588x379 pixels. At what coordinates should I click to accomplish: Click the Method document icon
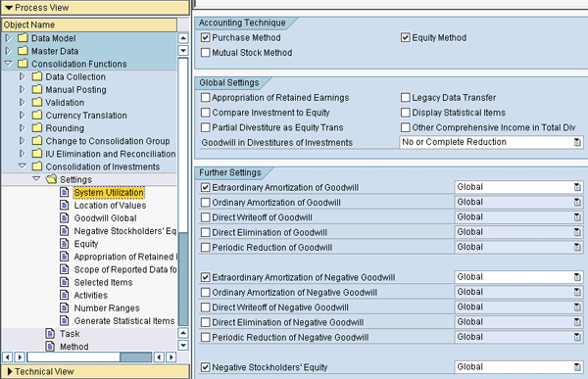pyautogui.click(x=50, y=346)
